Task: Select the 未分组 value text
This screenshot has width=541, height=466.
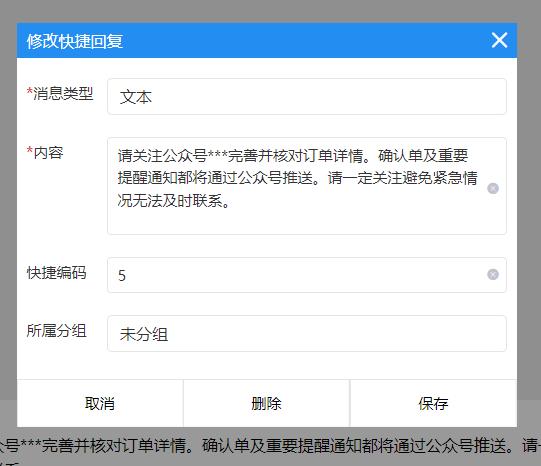Action: tap(144, 334)
